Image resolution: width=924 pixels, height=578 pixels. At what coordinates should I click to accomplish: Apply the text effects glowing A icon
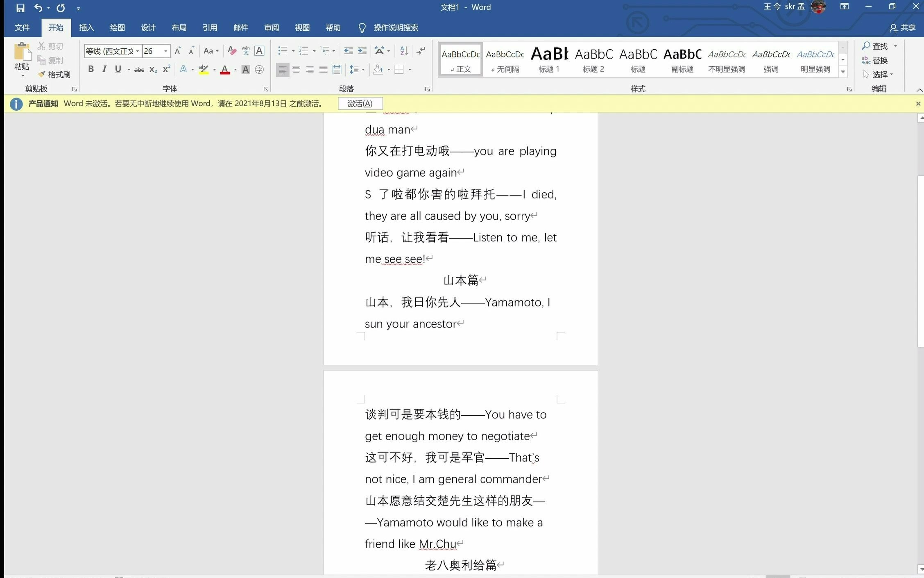tap(183, 69)
